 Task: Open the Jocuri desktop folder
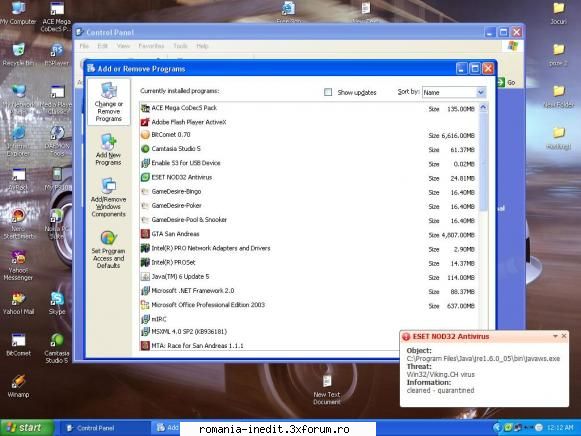pyautogui.click(x=558, y=13)
